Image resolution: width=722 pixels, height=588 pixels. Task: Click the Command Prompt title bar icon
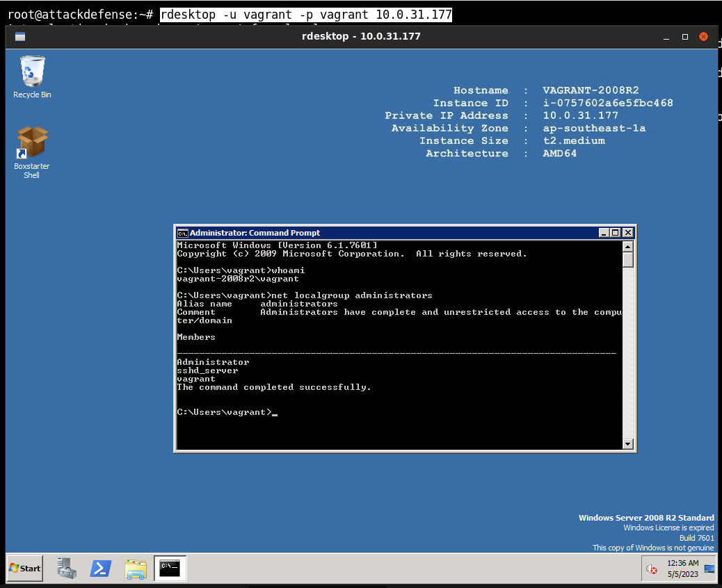183,234
